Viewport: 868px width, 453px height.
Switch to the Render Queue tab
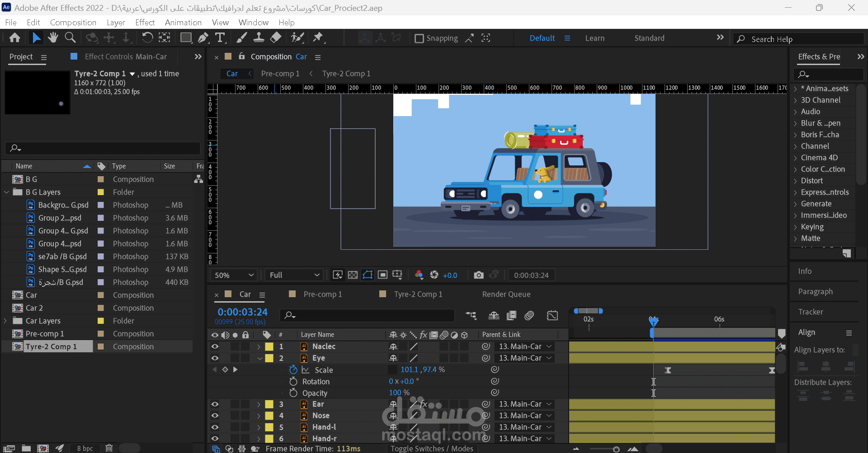click(506, 294)
